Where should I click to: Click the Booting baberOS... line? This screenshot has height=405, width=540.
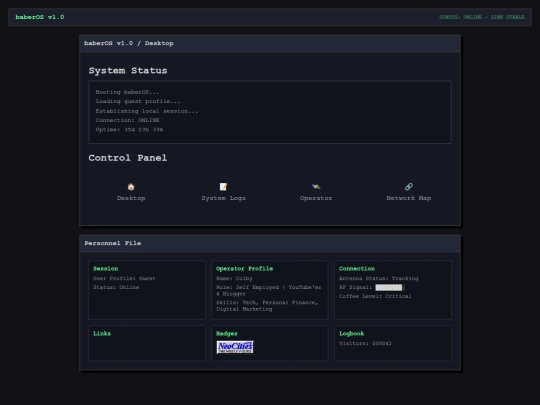tap(127, 92)
